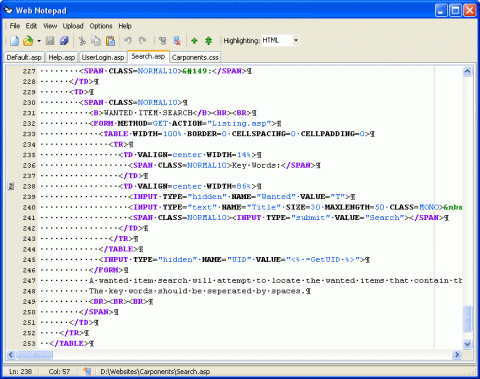480x379 pixels.
Task: Create a new document with toolbar icon
Action: pyautogui.click(x=14, y=41)
